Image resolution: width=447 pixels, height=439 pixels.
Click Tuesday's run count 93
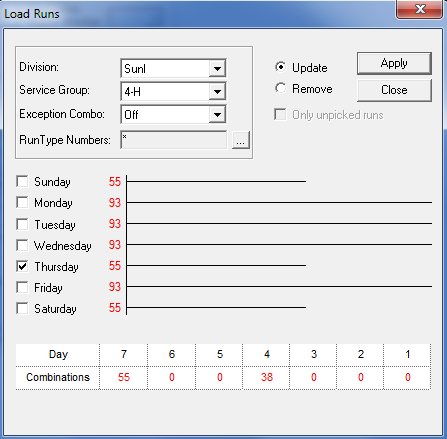point(114,224)
